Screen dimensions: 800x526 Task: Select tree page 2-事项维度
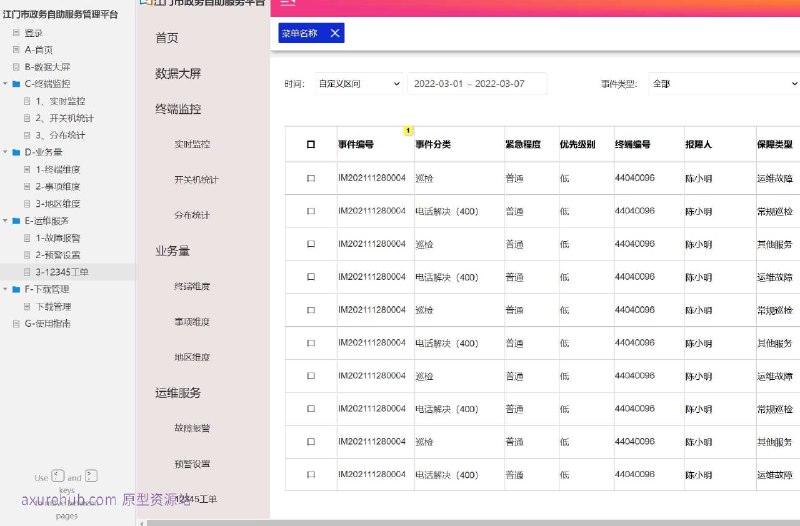tap(58, 187)
